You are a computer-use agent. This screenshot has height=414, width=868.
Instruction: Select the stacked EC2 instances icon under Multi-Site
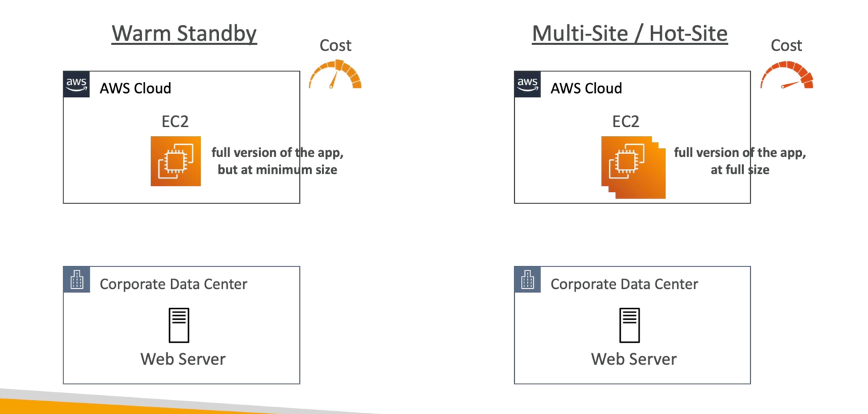coord(632,166)
